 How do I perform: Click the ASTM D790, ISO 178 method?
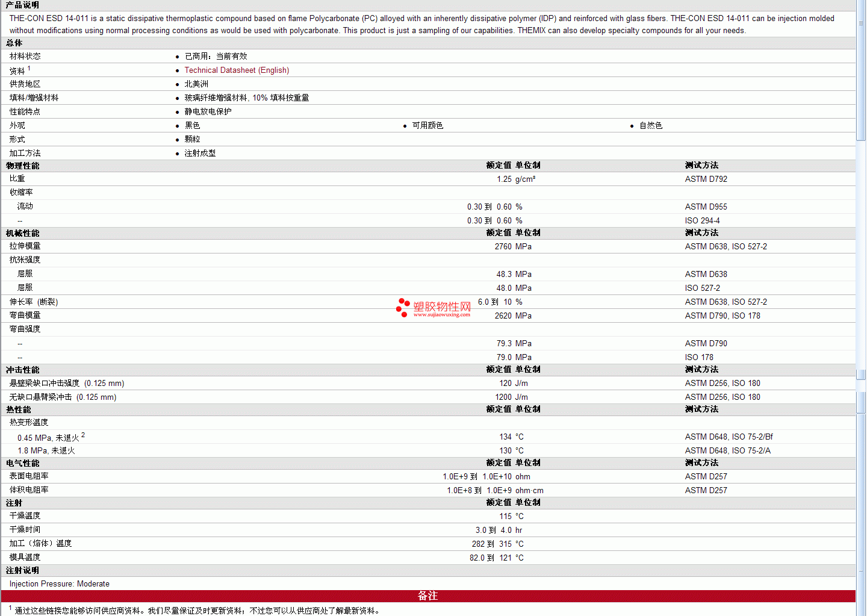[x=722, y=316]
